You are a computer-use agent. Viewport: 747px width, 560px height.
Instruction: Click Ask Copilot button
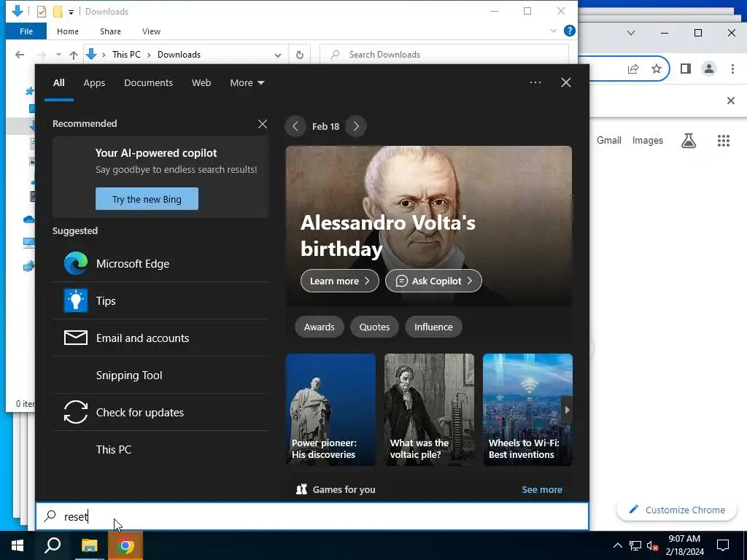pos(433,281)
